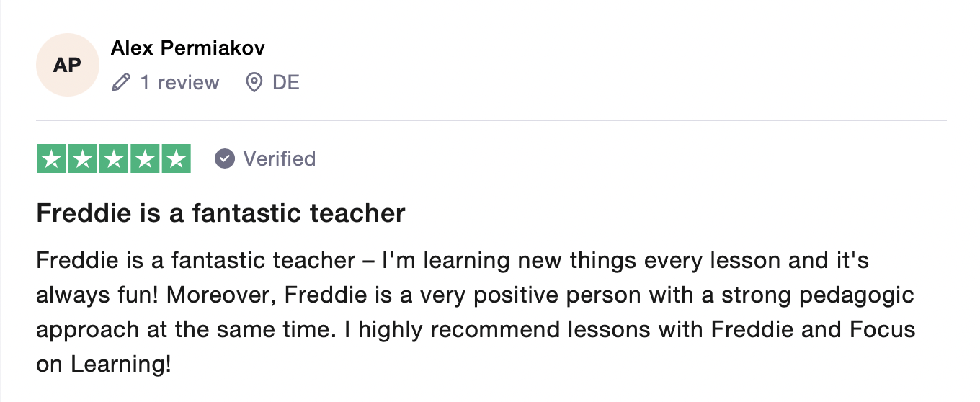Image resolution: width=980 pixels, height=402 pixels.
Task: Click the horizontal divider under reviewer info
Action: (491, 120)
